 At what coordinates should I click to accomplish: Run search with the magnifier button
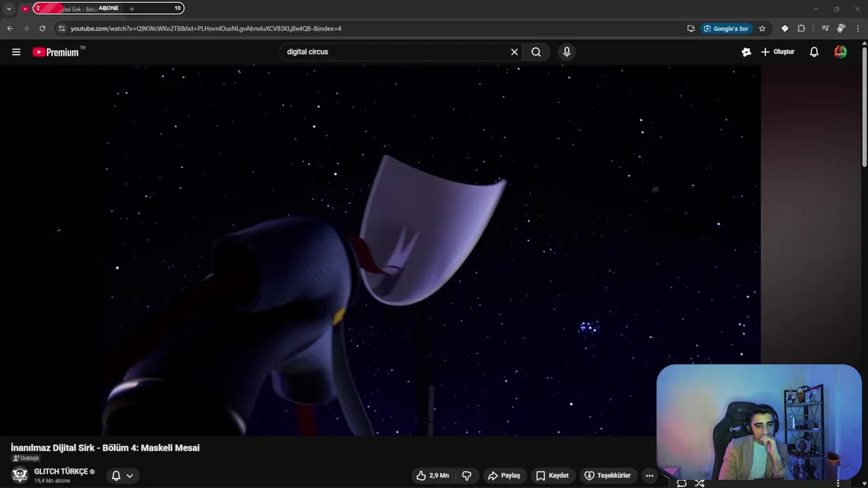point(536,52)
